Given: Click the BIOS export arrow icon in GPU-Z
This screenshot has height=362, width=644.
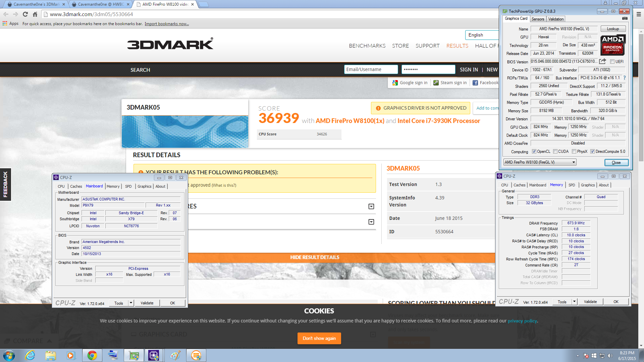Looking at the screenshot, I should (602, 61).
